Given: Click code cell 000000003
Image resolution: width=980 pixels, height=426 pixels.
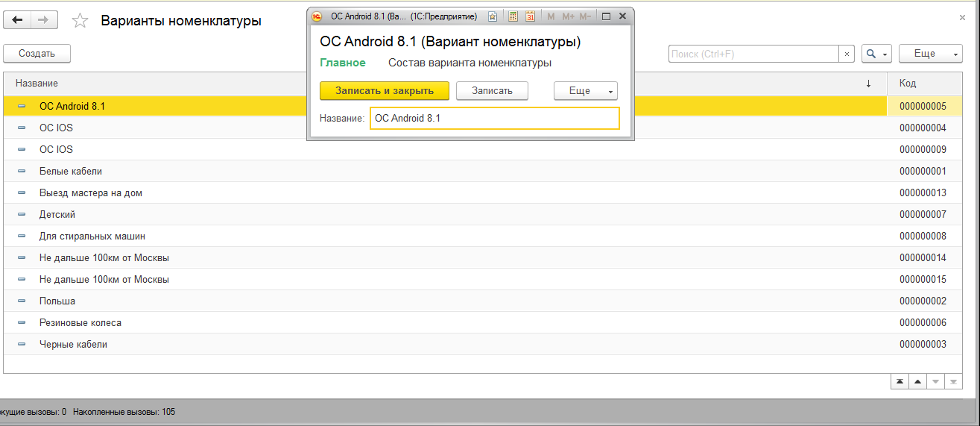Looking at the screenshot, I should pos(925,344).
